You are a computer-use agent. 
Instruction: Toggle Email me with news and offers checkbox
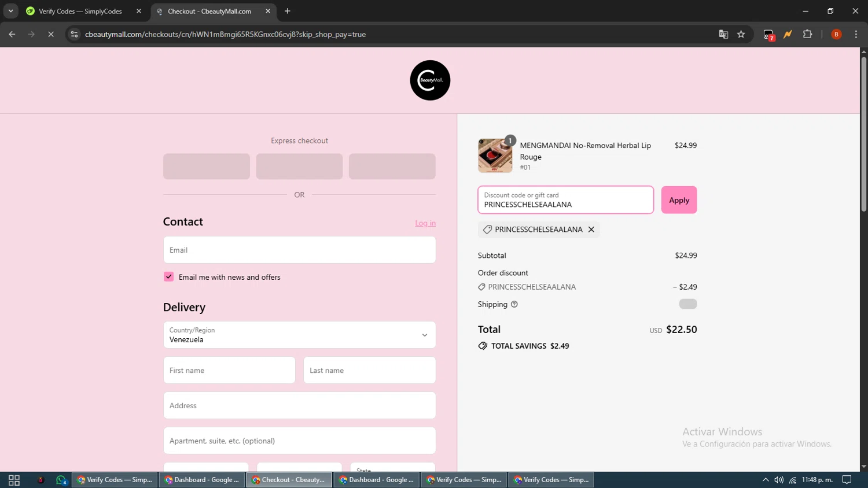point(168,277)
